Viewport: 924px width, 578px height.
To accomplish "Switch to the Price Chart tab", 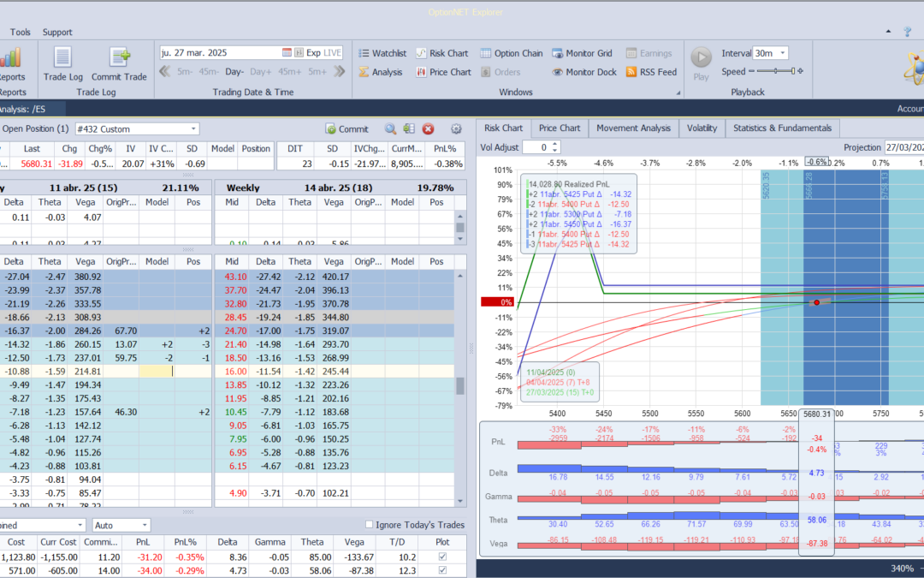I will (560, 128).
